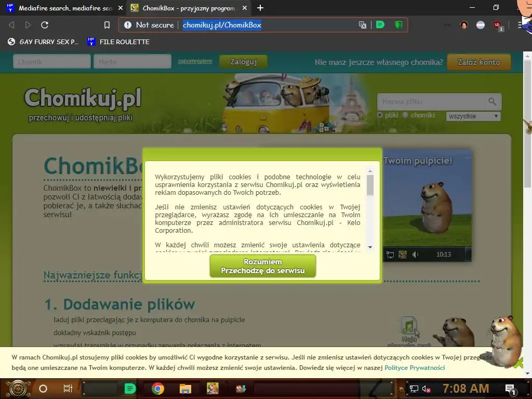Click the green shield icon in address bar

click(398, 25)
